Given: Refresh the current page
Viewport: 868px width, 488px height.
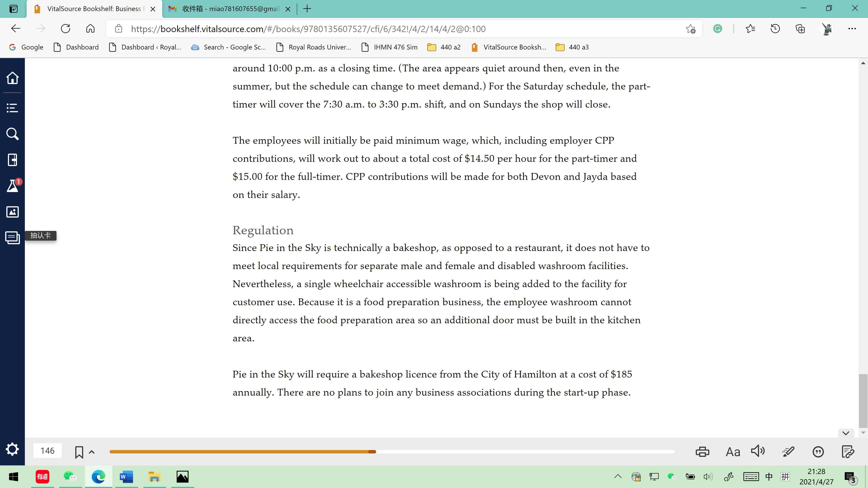Looking at the screenshot, I should pyautogui.click(x=66, y=29).
